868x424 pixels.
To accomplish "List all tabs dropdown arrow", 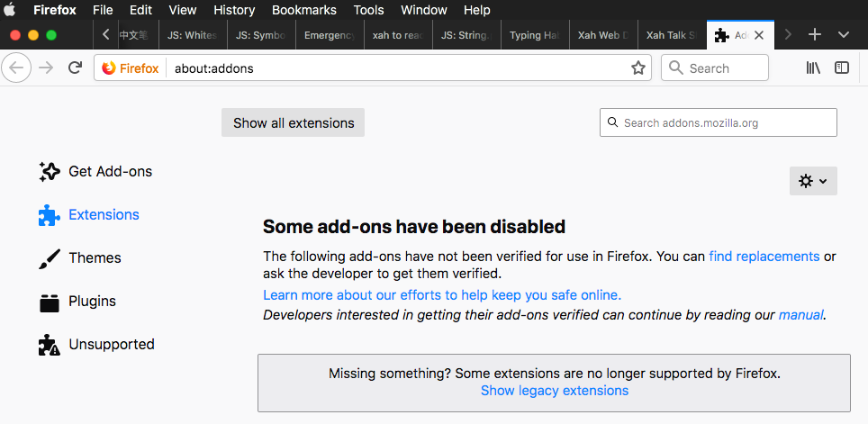I will click(x=843, y=35).
